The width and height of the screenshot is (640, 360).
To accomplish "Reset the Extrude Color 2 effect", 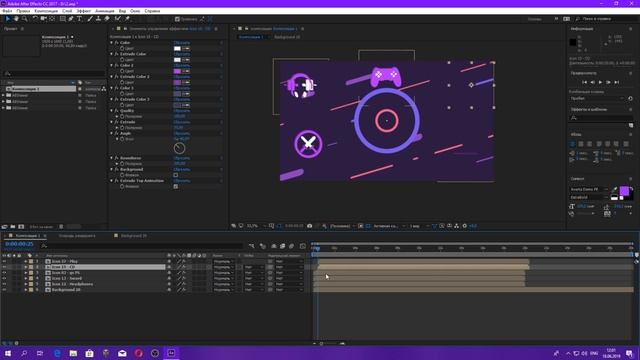I will (182, 77).
